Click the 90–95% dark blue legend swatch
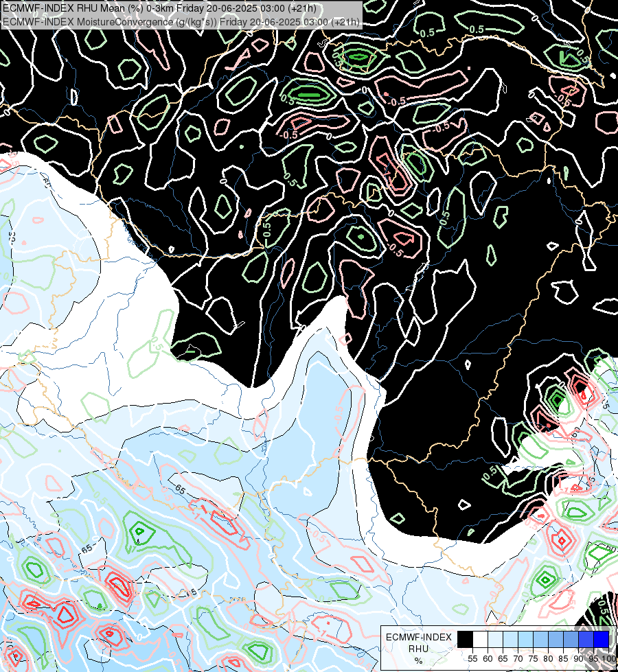 [x=586, y=639]
